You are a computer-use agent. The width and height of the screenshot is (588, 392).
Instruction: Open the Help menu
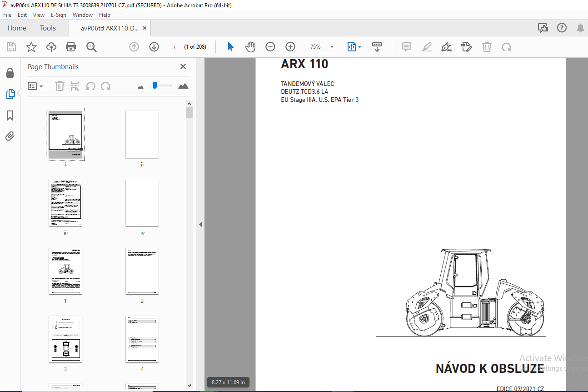point(105,15)
